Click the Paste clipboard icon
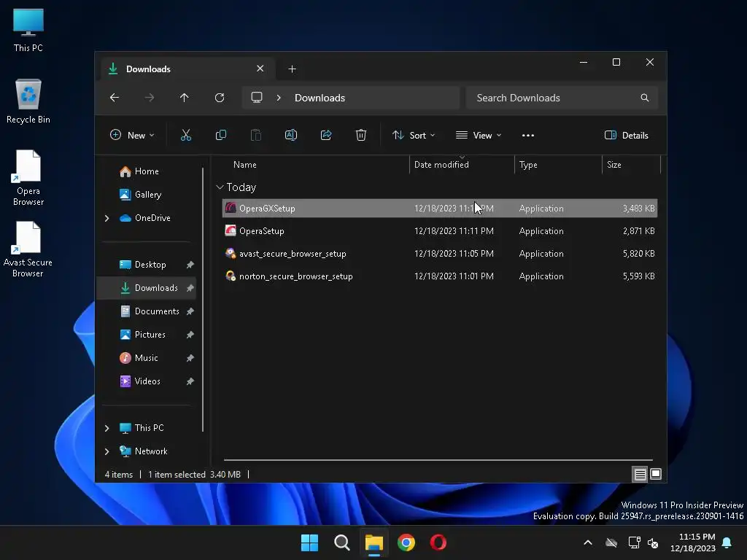 coord(256,135)
